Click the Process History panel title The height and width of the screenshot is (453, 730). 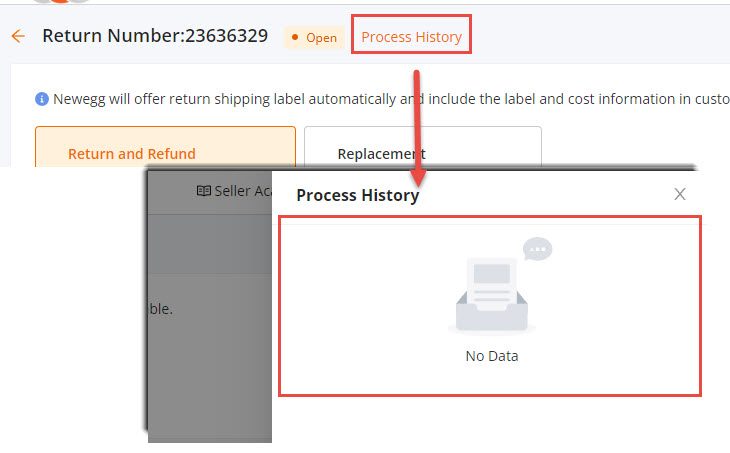pos(358,195)
